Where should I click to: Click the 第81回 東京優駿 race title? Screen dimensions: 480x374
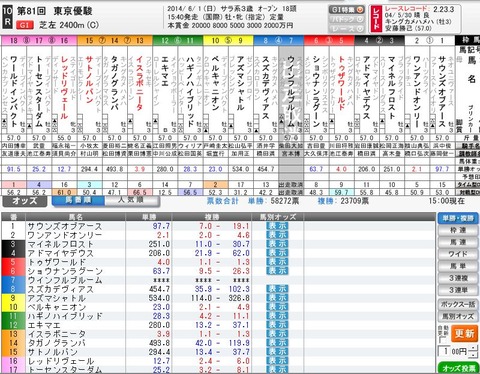tap(55, 11)
